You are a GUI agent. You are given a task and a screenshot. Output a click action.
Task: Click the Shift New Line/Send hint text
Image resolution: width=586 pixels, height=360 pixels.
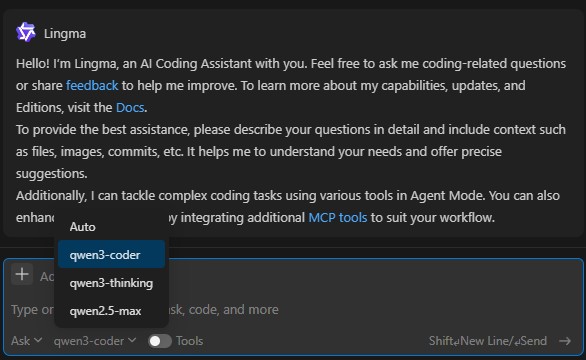(488, 341)
